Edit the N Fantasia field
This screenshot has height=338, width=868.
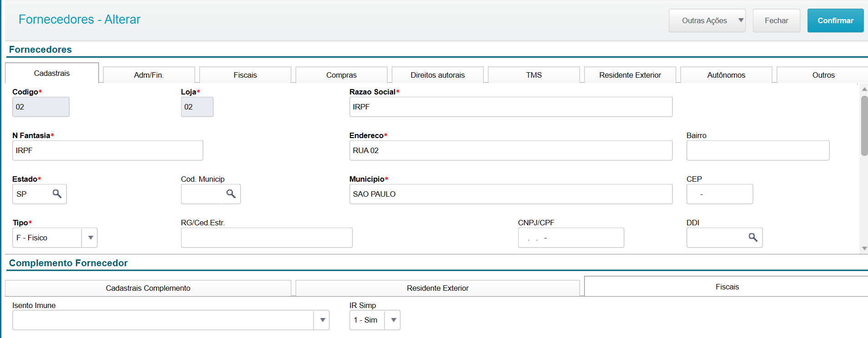[108, 150]
